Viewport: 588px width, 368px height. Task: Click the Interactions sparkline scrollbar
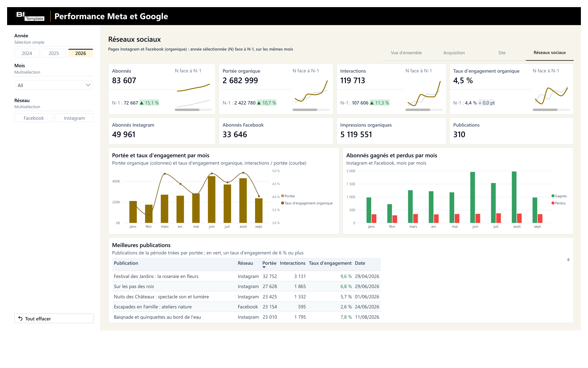pyautogui.click(x=418, y=110)
